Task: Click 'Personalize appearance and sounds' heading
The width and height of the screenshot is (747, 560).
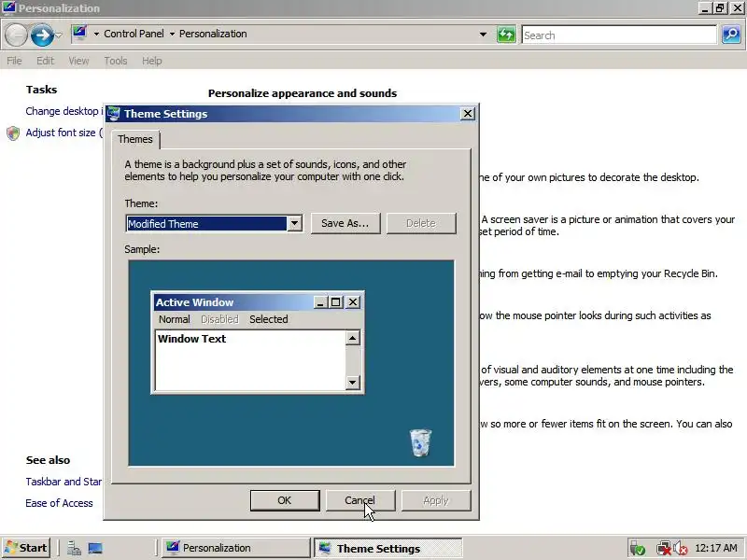Action: [x=303, y=93]
